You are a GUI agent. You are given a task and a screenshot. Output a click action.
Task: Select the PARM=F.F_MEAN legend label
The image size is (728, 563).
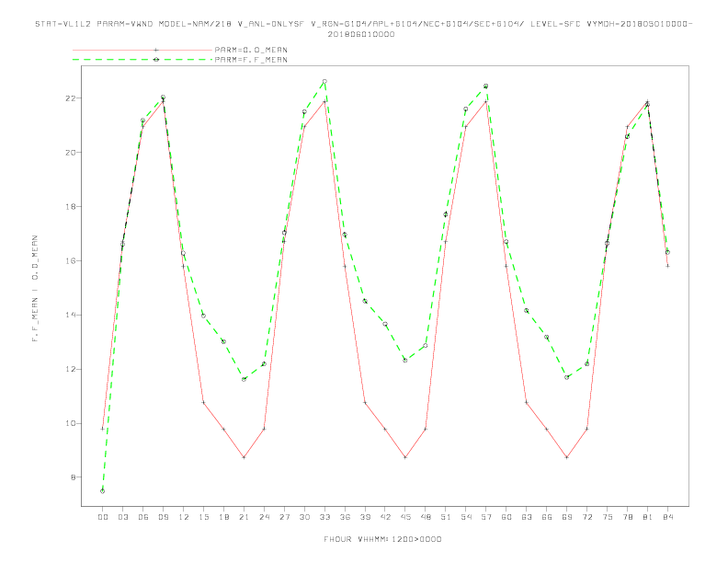tap(251, 60)
